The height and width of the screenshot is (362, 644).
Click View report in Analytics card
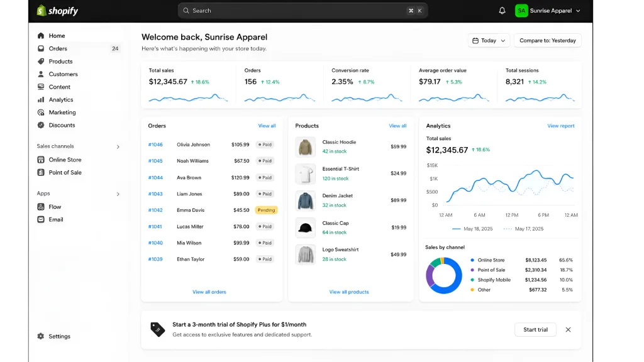click(560, 126)
